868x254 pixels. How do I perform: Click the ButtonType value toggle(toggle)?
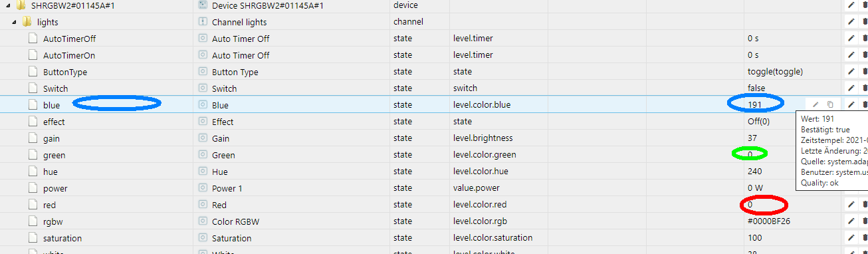point(776,72)
